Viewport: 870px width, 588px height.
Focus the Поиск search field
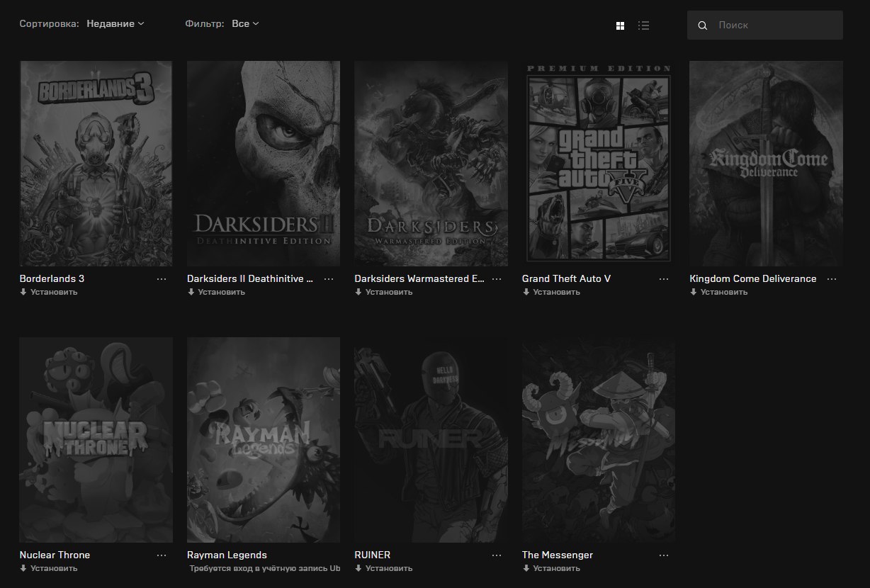point(765,25)
